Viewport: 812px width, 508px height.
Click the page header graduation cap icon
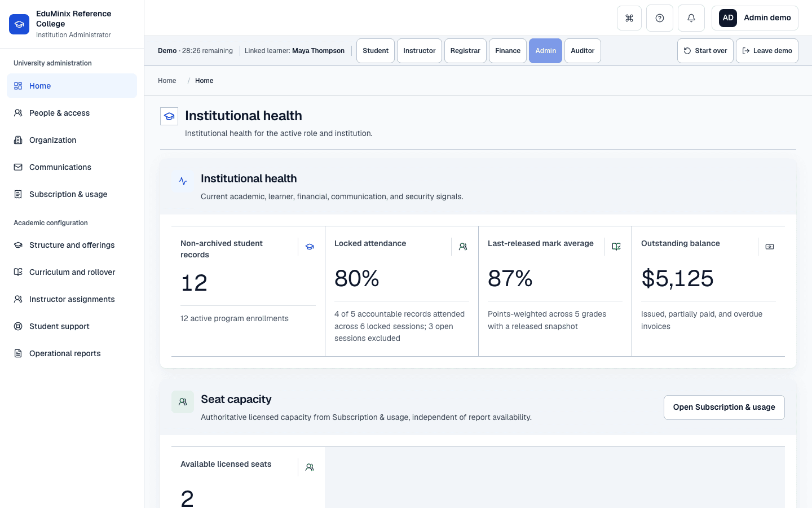[x=169, y=116]
